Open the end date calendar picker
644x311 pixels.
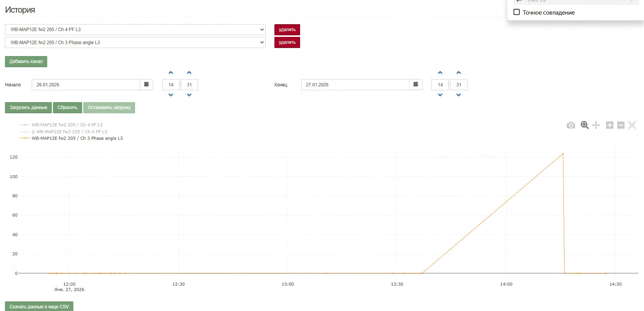tap(416, 84)
